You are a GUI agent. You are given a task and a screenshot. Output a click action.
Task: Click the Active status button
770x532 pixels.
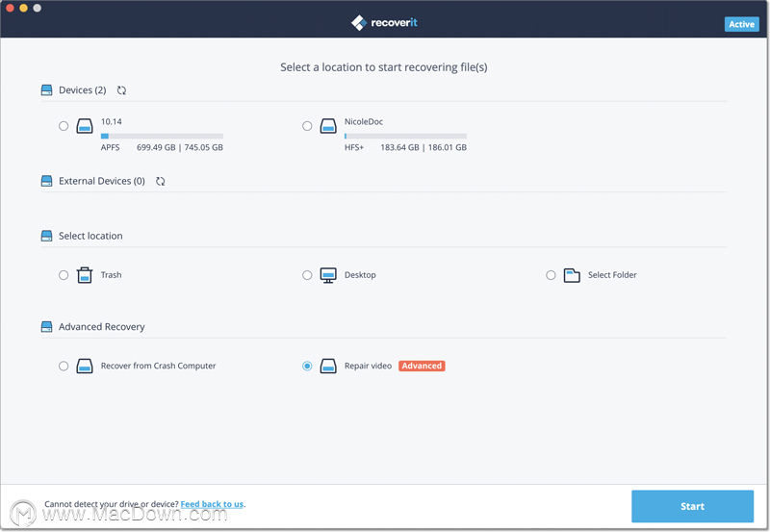(741, 24)
